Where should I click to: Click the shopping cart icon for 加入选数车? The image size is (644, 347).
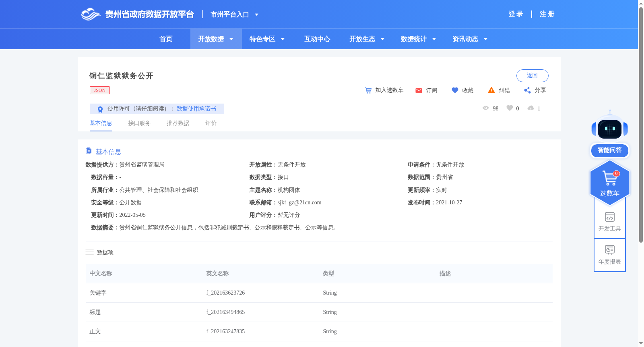tap(368, 90)
